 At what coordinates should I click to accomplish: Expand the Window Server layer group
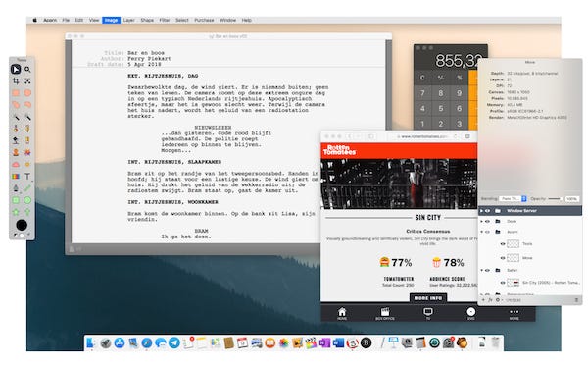(482, 211)
